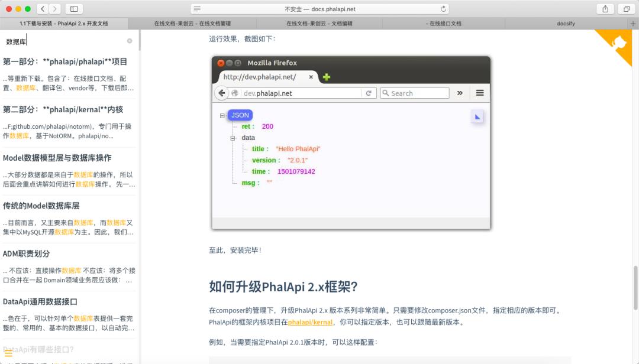Open the Safari sidebar panel icon
Viewport: 639px width, 364px height.
[x=73, y=9]
